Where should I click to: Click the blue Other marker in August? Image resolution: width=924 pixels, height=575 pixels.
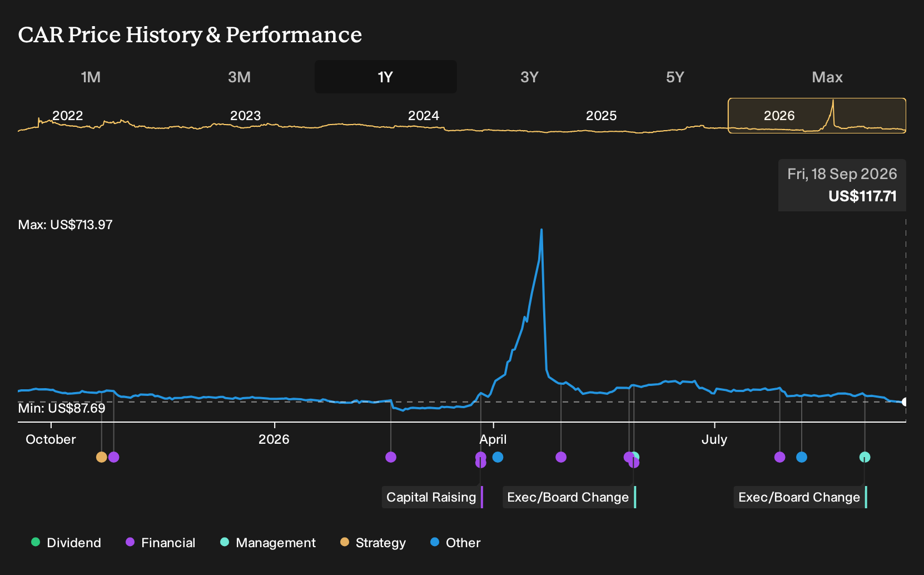click(801, 457)
